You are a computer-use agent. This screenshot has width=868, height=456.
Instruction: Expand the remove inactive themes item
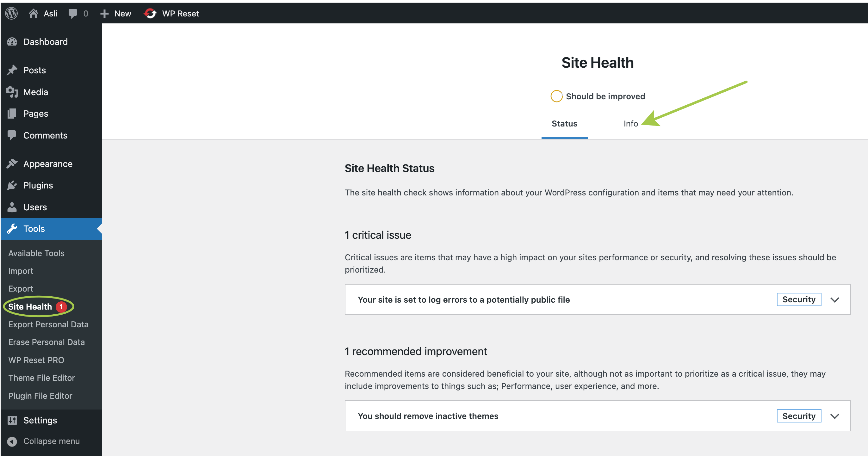click(834, 416)
